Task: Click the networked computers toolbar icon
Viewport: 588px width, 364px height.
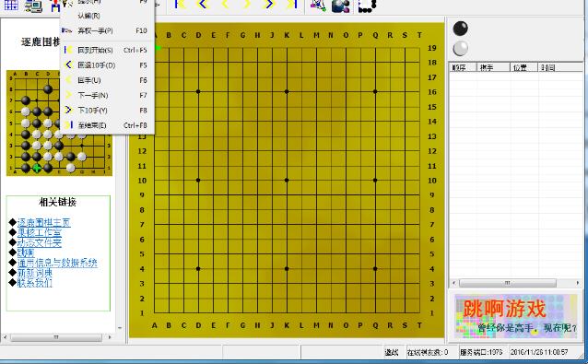Action: point(33,6)
